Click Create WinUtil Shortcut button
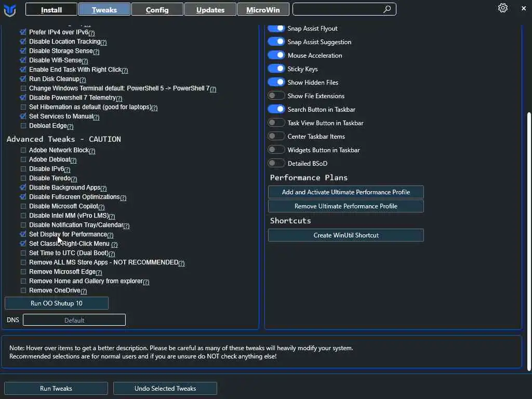The width and height of the screenshot is (532, 399). click(345, 235)
